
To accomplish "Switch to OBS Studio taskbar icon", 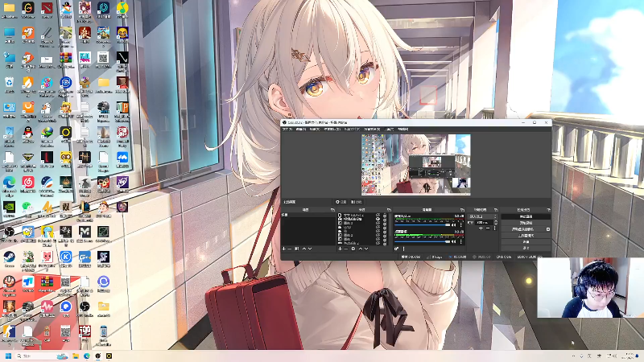I will 97,356.
